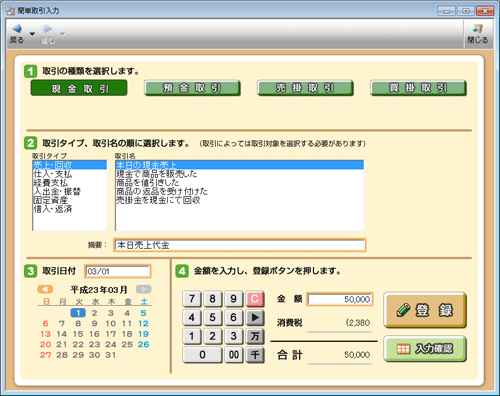Click the 入力確認 input confirmation button
This screenshot has height=396, width=500.
tap(425, 349)
